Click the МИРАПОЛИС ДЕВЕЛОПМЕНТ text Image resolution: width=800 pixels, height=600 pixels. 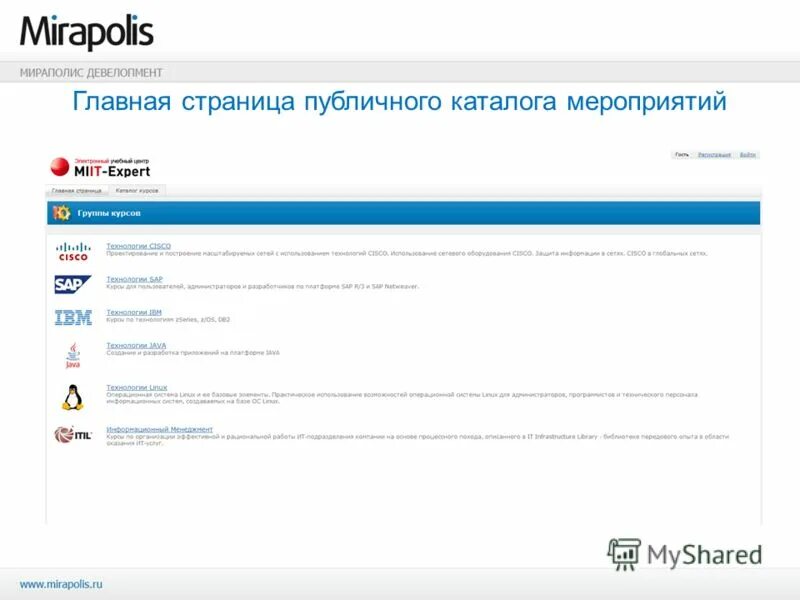(91, 73)
